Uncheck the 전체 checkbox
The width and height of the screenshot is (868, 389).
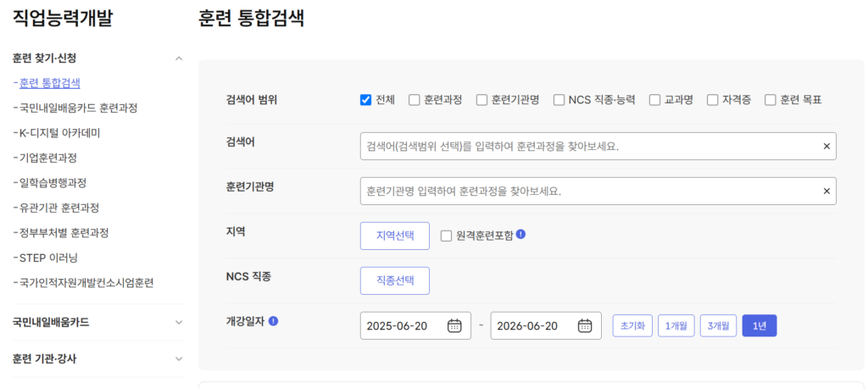click(366, 100)
